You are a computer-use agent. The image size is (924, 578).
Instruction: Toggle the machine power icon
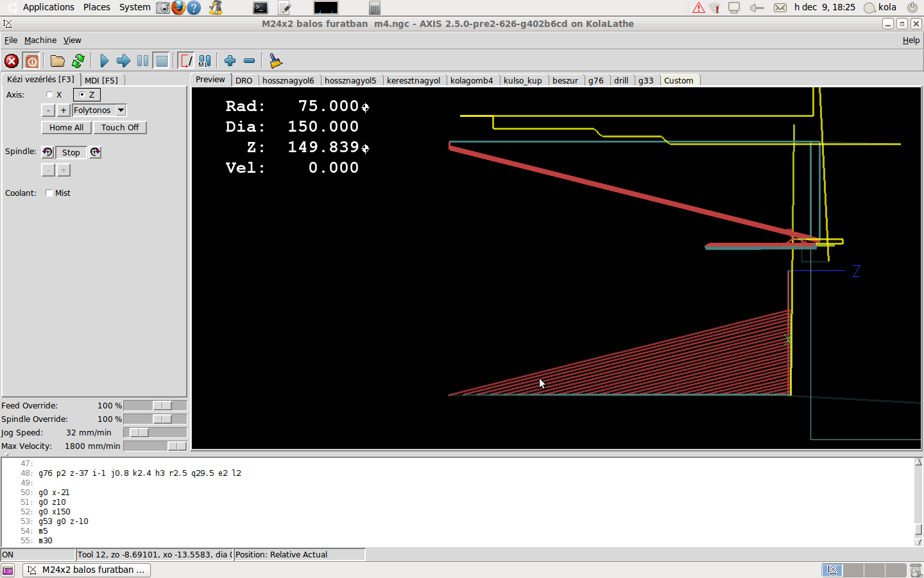[x=32, y=61]
